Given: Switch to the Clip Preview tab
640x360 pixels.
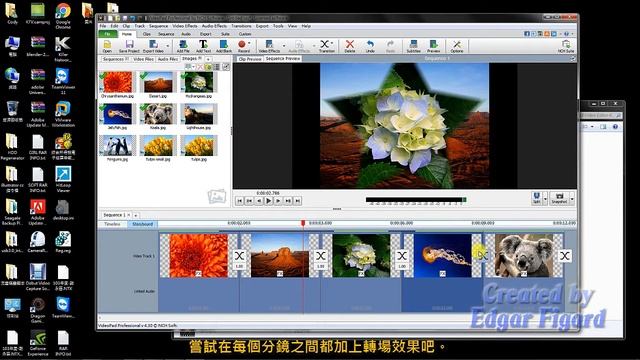Looking at the screenshot, I should (250, 59).
